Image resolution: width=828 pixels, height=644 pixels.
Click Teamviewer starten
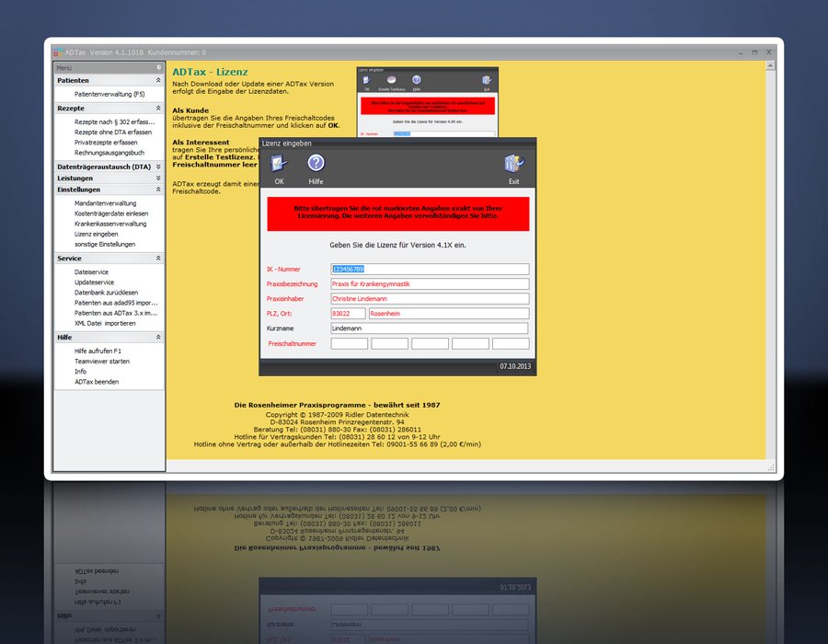[x=102, y=362]
